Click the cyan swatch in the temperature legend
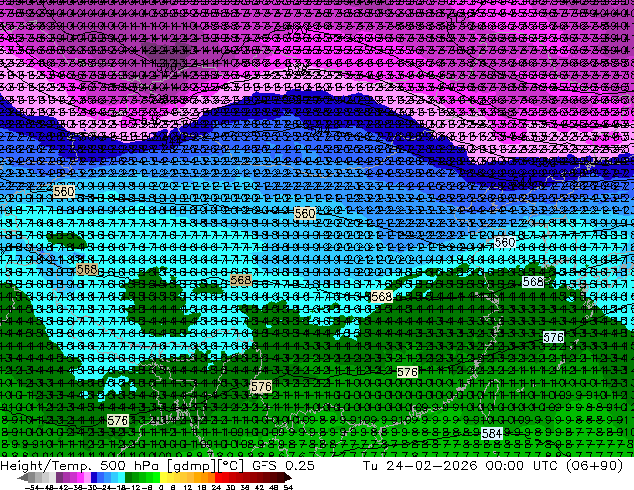Image resolution: width=634 pixels, height=490 pixels. (121, 478)
